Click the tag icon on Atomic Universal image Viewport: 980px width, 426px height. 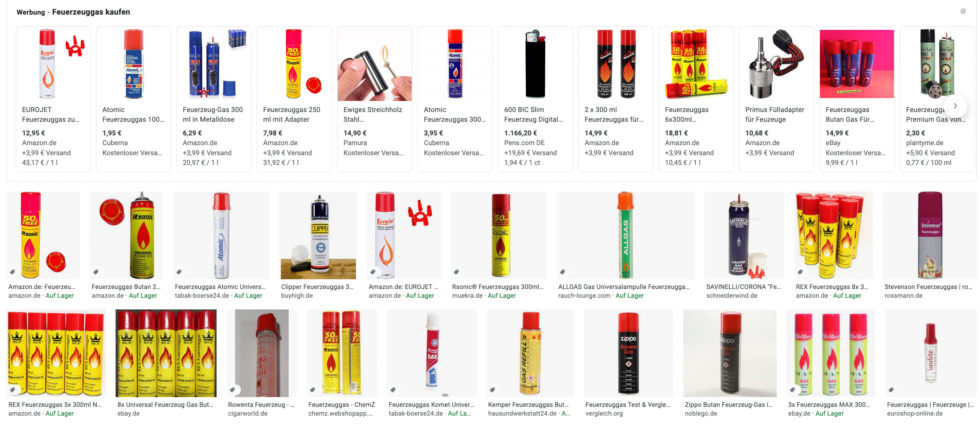pos(179,272)
